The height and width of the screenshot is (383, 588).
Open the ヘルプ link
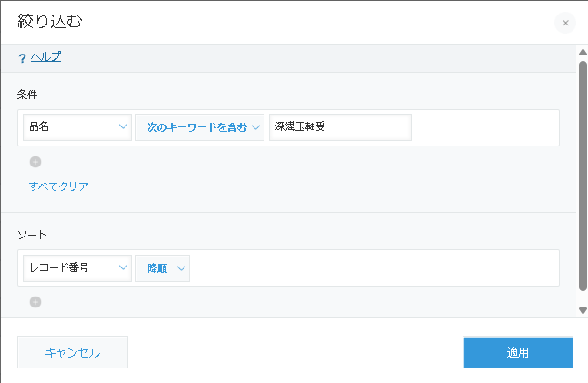pyautogui.click(x=45, y=57)
